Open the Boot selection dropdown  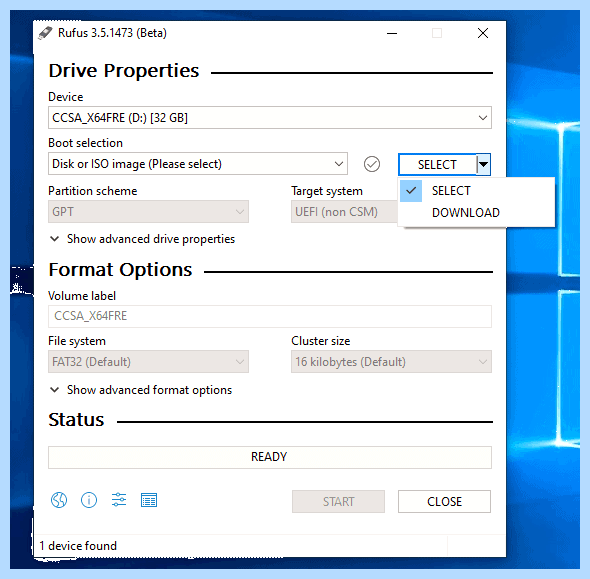coord(198,164)
